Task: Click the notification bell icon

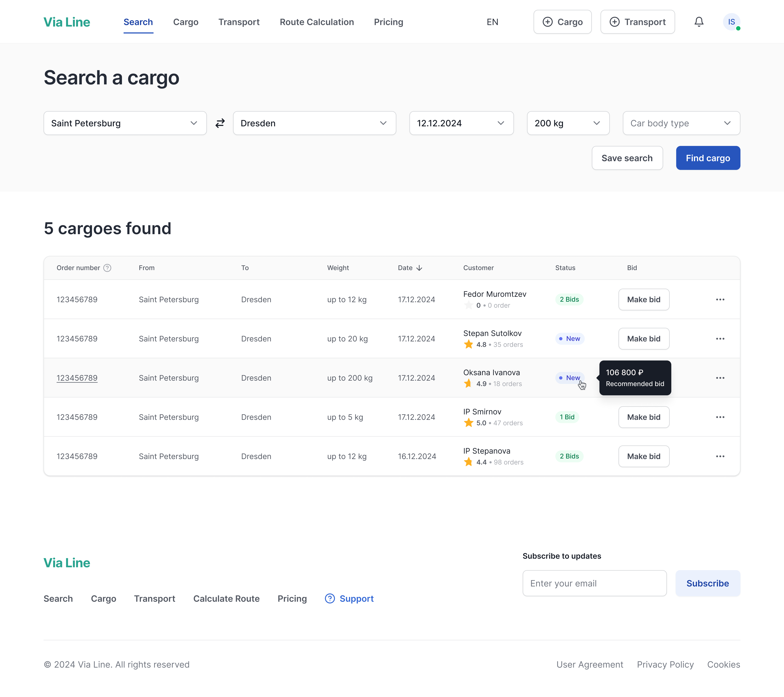Action: 699,22
